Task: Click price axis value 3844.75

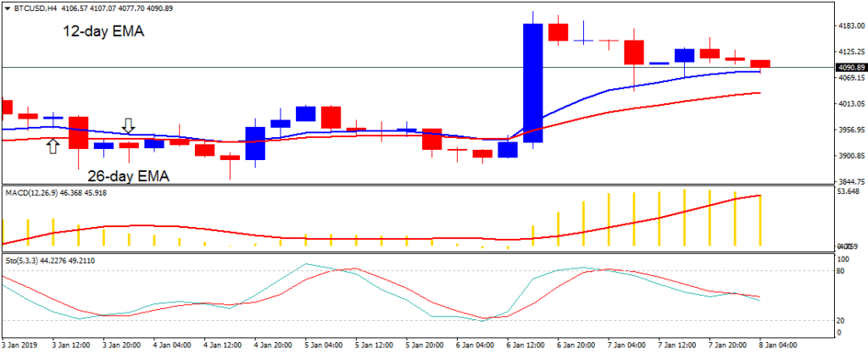Action: (x=853, y=181)
